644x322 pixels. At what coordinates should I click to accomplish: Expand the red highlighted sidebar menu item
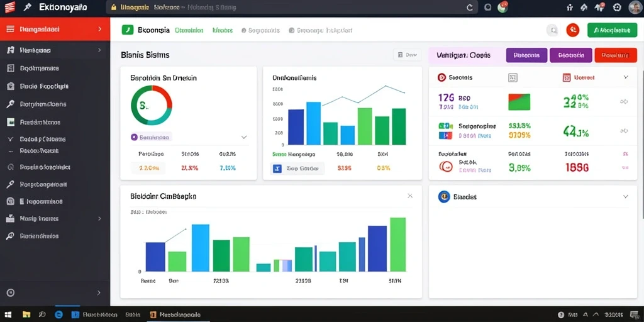(x=55, y=29)
